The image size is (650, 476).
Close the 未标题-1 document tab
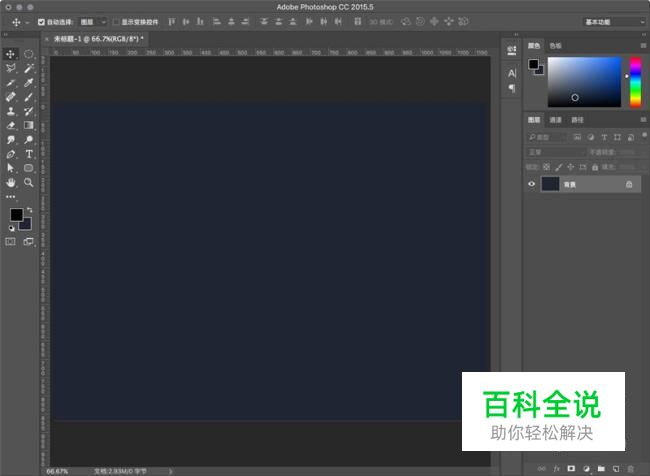pos(46,39)
